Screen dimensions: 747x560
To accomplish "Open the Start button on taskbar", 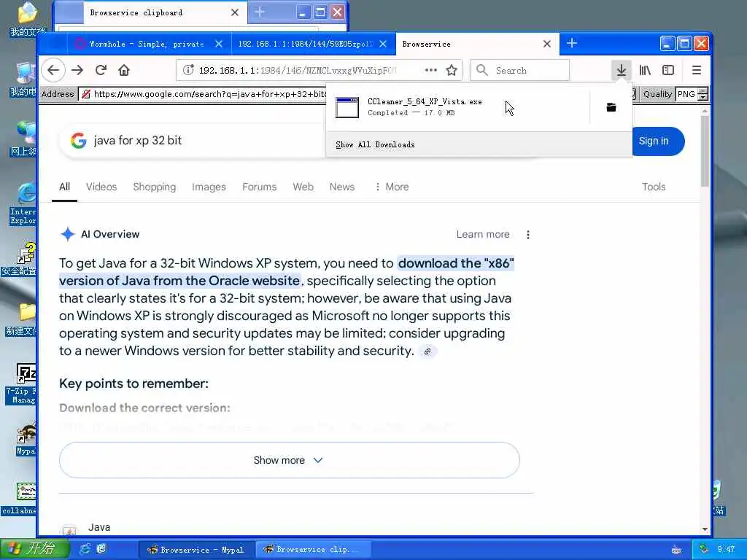I will click(x=34, y=549).
